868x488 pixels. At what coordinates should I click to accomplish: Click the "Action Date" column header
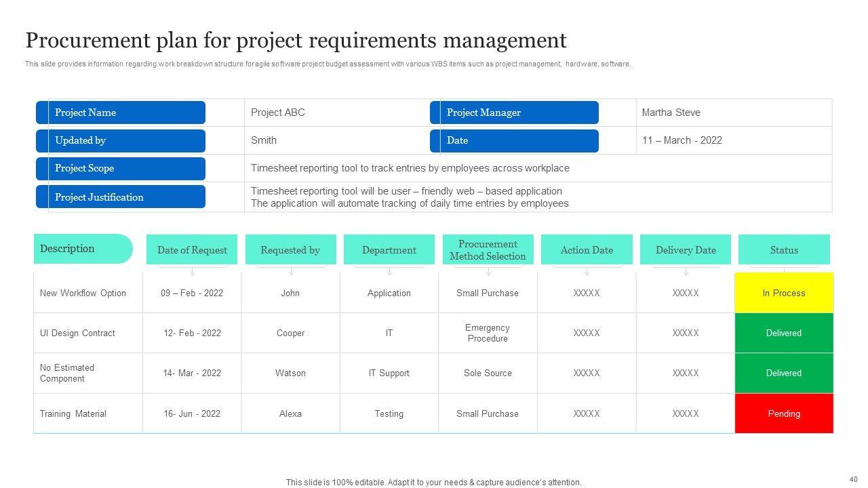pyautogui.click(x=587, y=249)
